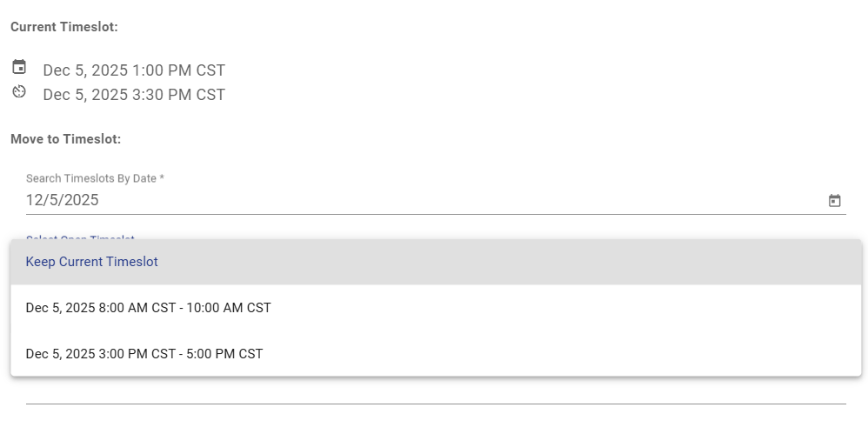868x434 pixels.
Task: Click the Move to Timeslot heading
Action: click(x=65, y=139)
